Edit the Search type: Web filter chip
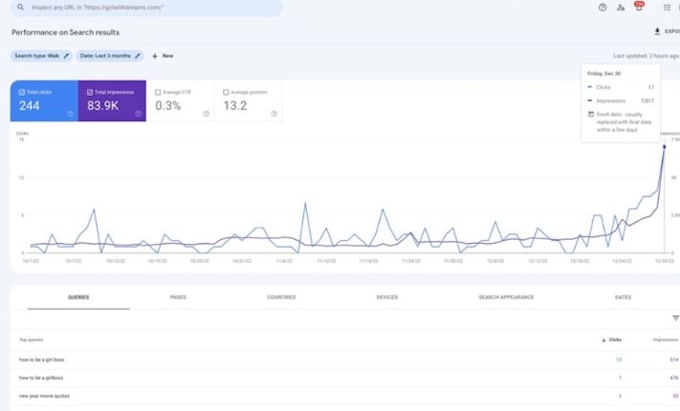Screen dimensions: 680x411 [x=41, y=56]
